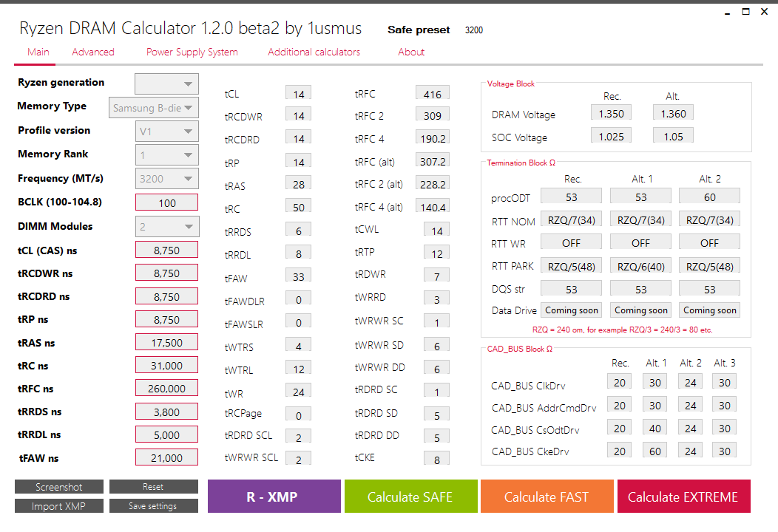Click the tCL (CAS) ns input field
This screenshot has width=778, height=532.
coord(166,250)
